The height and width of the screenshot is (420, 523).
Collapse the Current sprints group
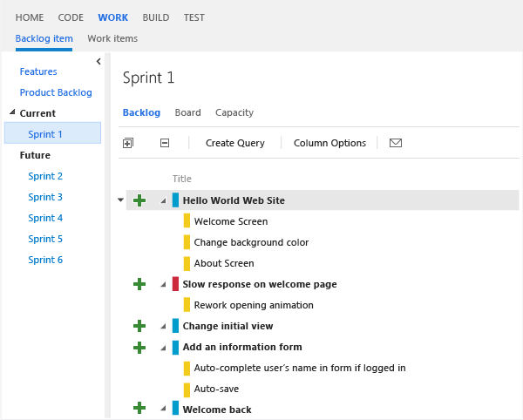[12, 112]
